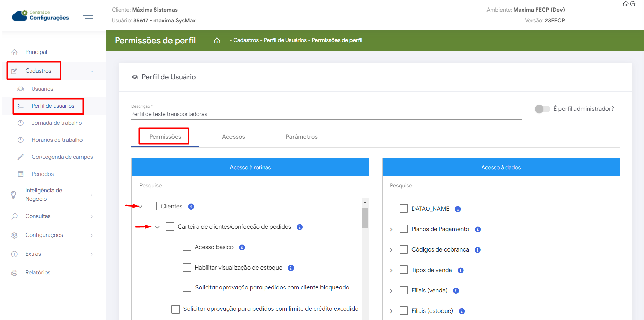Collapse Carteira de clientes/confecção de pedidos
The height and width of the screenshot is (320, 644).
pyautogui.click(x=157, y=227)
